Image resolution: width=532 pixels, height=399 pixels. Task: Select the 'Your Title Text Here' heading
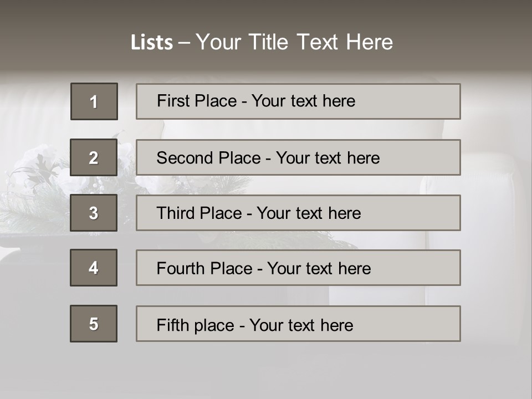(294, 43)
